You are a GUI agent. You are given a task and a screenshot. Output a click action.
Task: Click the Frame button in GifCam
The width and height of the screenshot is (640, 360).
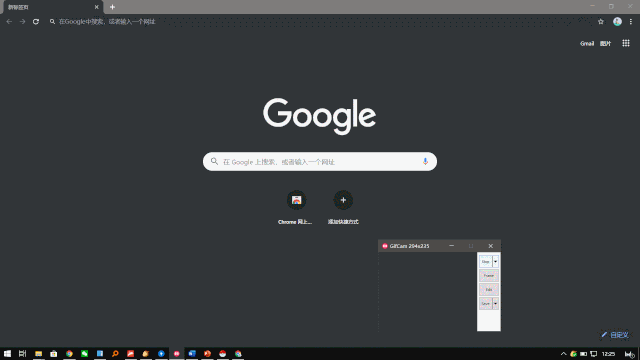pos(489,276)
